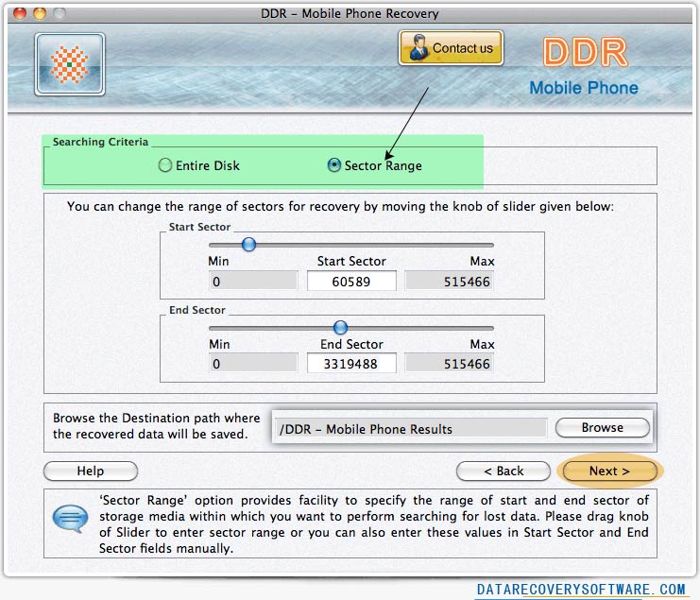Click the destination path field
The image size is (700, 600).
click(411, 429)
